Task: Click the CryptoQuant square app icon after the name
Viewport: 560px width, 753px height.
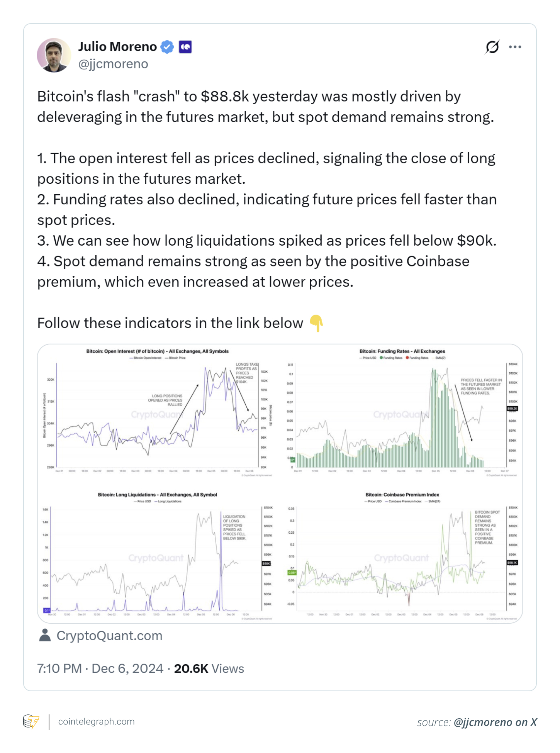Action: [184, 46]
